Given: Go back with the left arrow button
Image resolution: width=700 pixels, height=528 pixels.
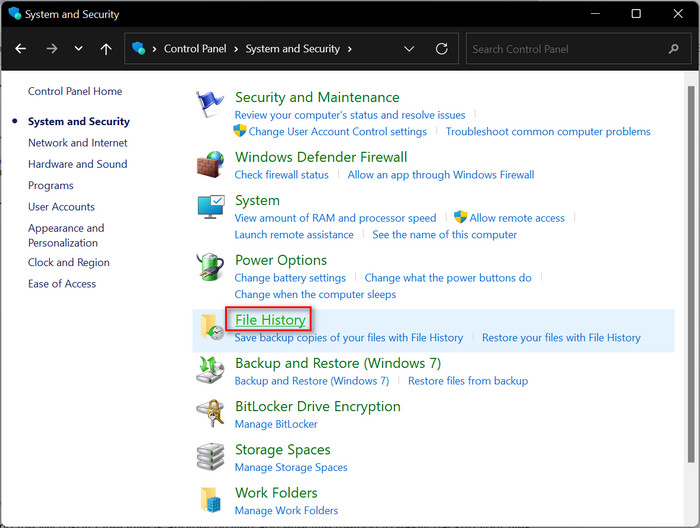Looking at the screenshot, I should click(x=21, y=49).
